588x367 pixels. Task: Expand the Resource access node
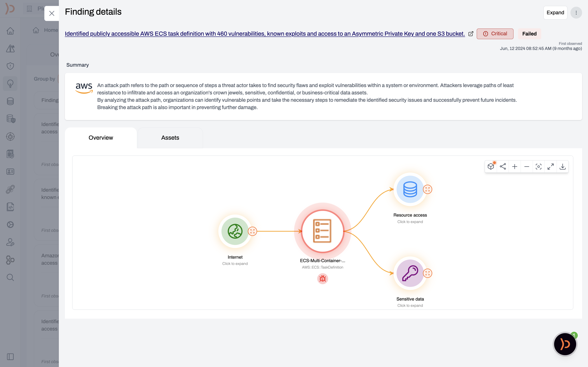[x=427, y=189]
